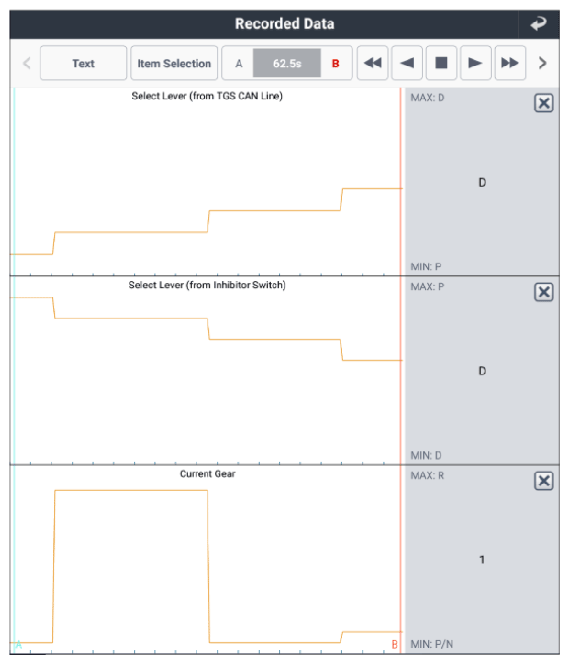Click the fast rewind button
This screenshot has height=664, width=569.
373,63
